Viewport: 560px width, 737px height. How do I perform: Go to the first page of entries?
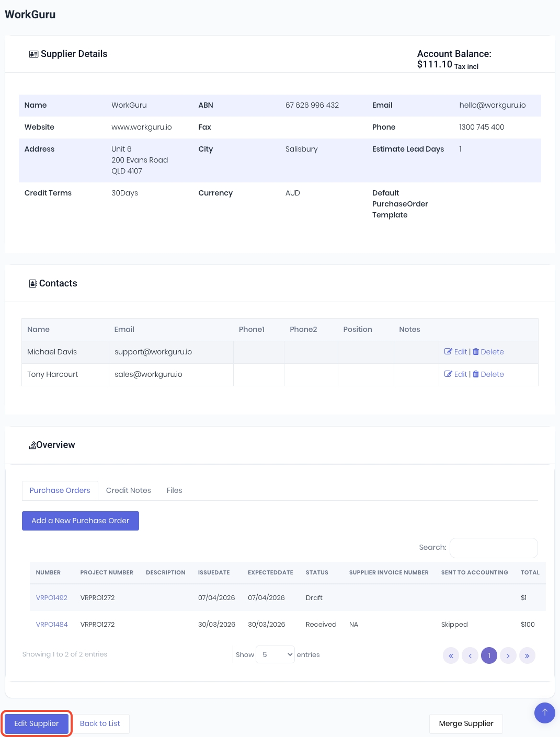pyautogui.click(x=451, y=655)
